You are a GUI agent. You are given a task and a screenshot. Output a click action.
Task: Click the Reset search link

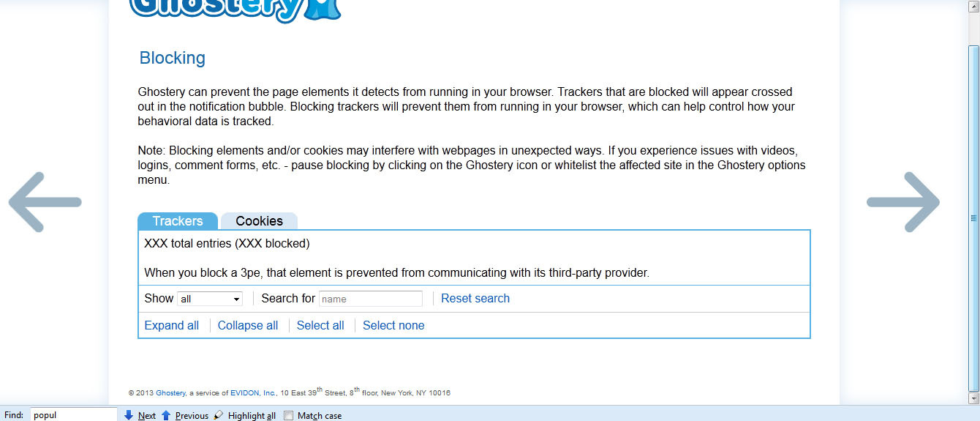[475, 298]
